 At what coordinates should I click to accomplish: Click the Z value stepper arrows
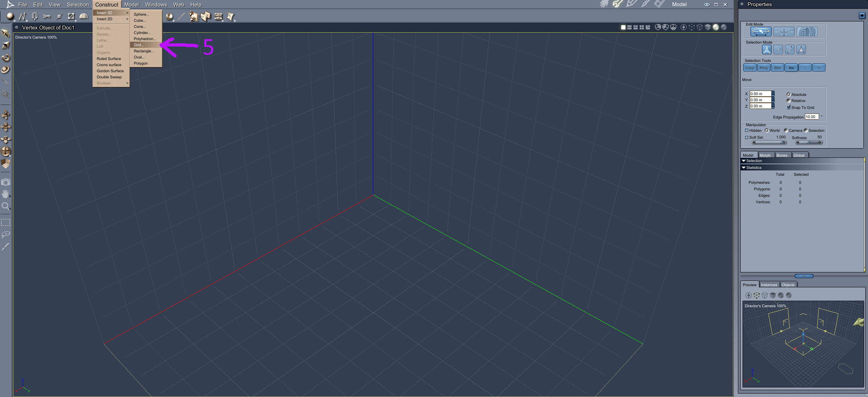(x=773, y=106)
